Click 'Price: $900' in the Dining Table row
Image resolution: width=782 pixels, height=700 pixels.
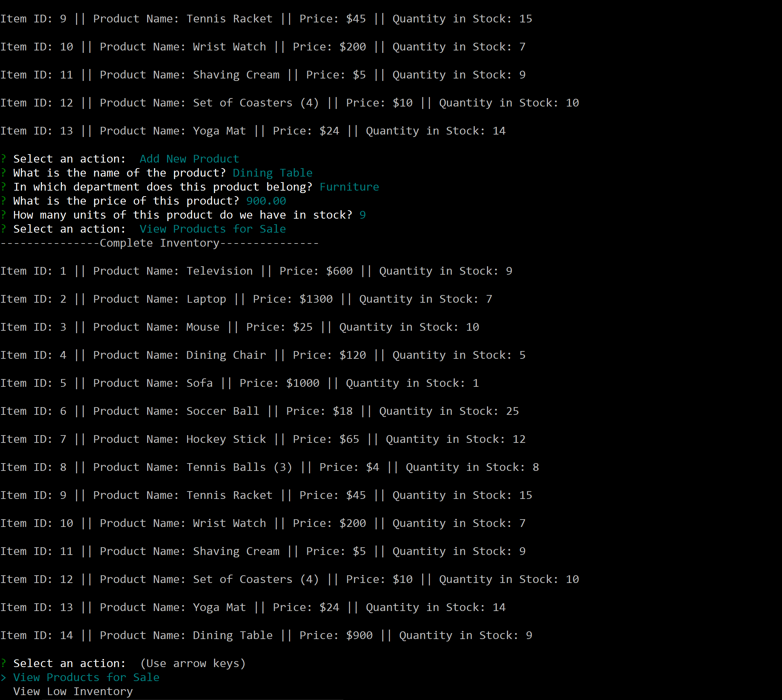pos(336,636)
